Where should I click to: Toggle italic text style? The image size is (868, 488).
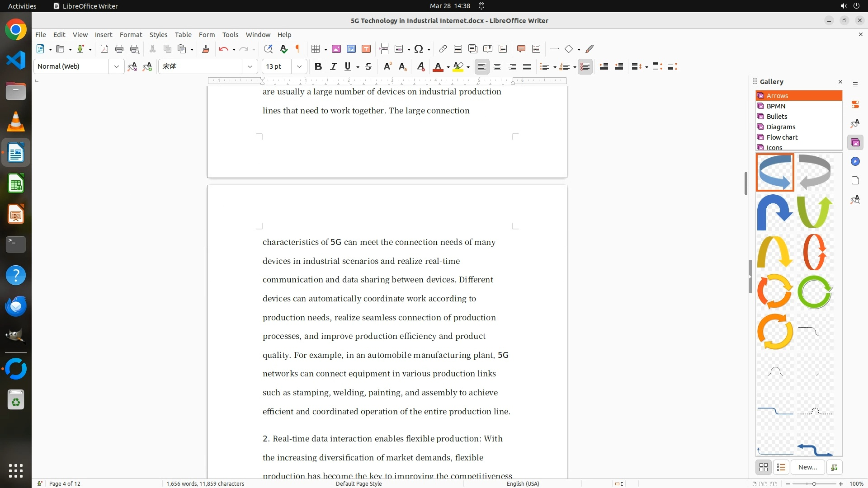pyautogui.click(x=333, y=67)
